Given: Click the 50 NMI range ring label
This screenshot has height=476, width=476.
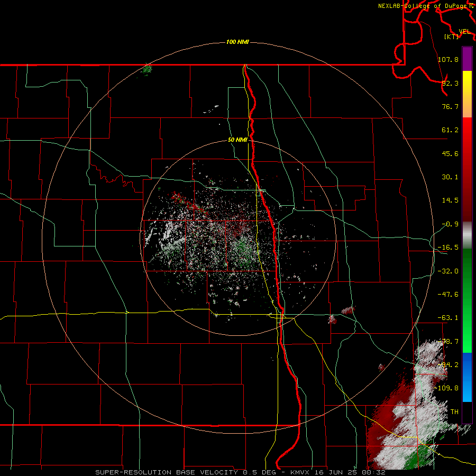Looking at the screenshot, I should click(x=237, y=140).
